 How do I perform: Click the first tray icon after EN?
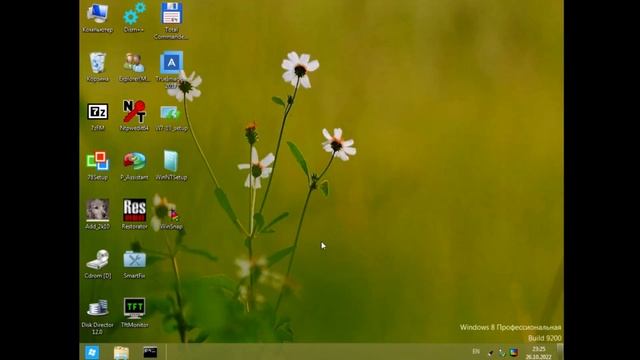491,352
